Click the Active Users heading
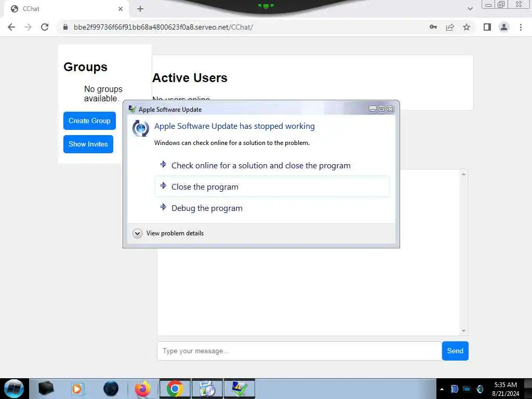This screenshot has width=532, height=399. pyautogui.click(x=190, y=78)
